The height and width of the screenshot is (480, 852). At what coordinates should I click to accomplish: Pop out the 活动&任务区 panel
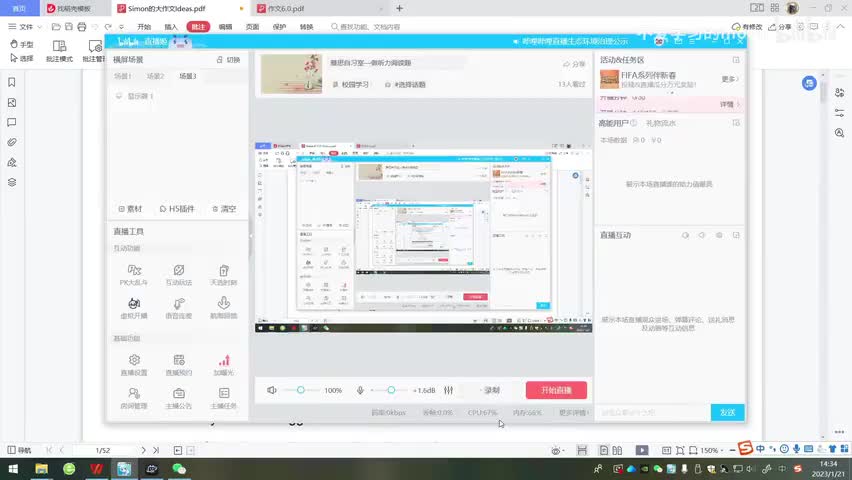tap(736, 60)
